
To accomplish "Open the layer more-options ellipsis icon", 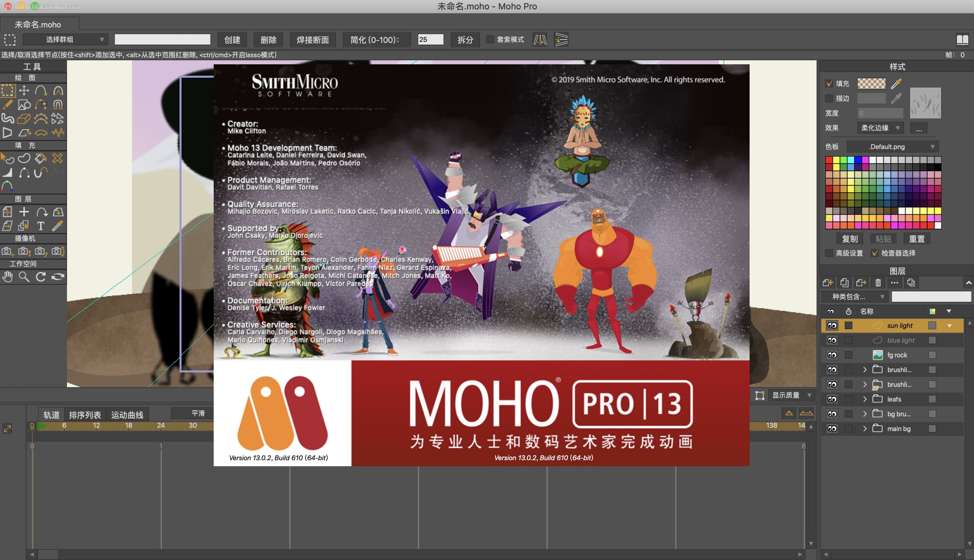I will 894,283.
